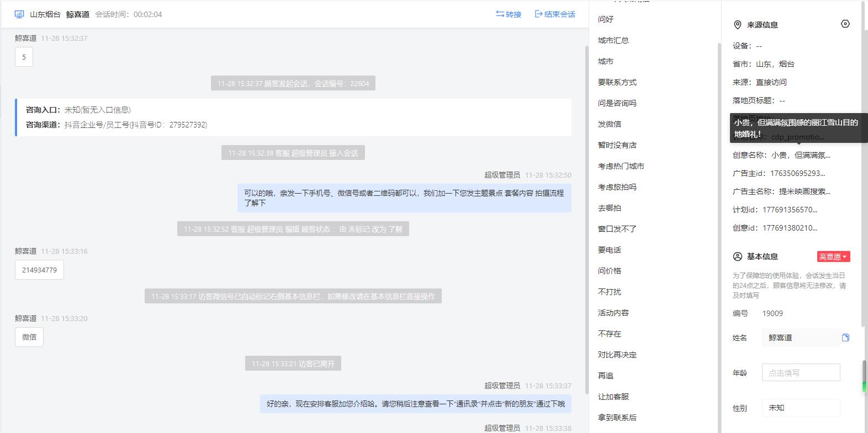Choose quick reply 考虑热门城市
The width and height of the screenshot is (868, 433).
(x=621, y=166)
